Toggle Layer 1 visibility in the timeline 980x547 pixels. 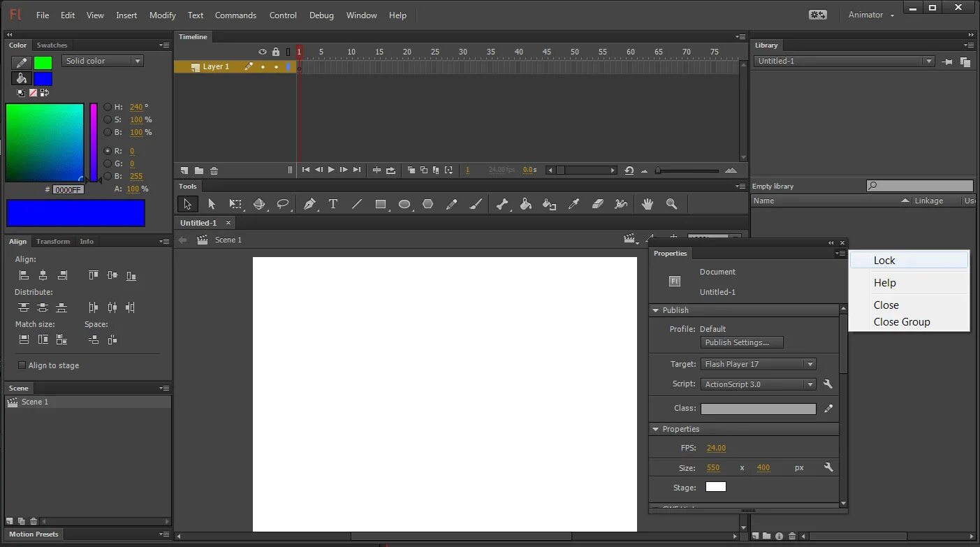tap(262, 66)
